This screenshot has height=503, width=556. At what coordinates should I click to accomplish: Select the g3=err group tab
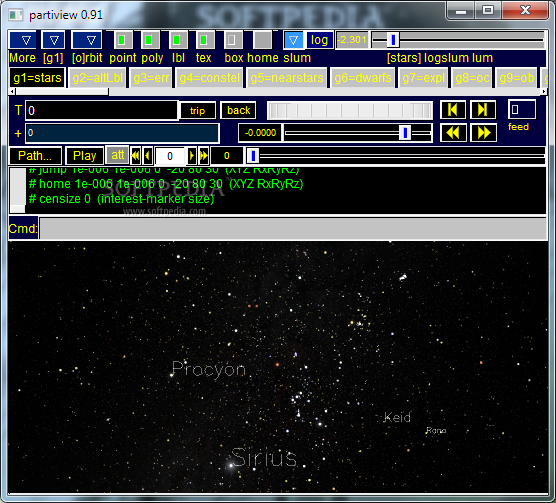point(151,78)
